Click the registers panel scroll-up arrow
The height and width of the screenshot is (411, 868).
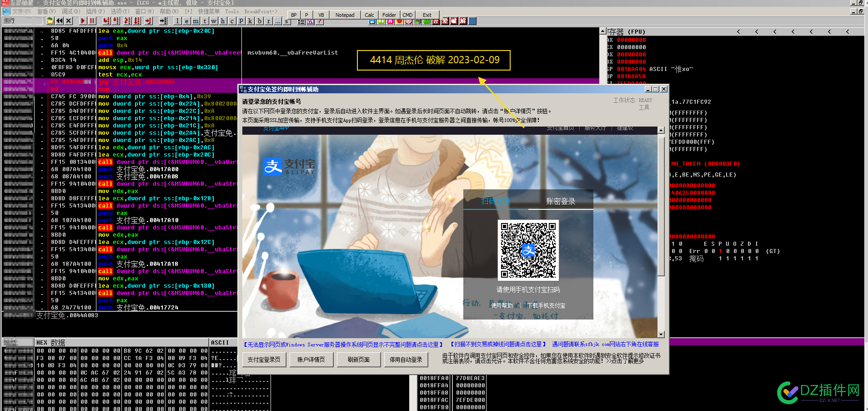[603, 31]
